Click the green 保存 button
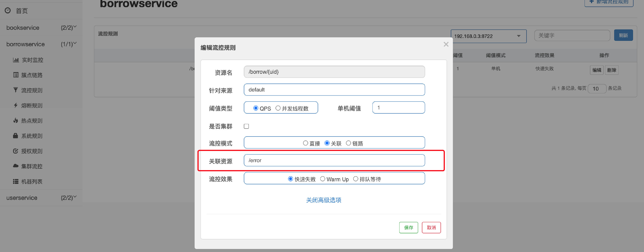The image size is (644, 252). click(x=408, y=227)
